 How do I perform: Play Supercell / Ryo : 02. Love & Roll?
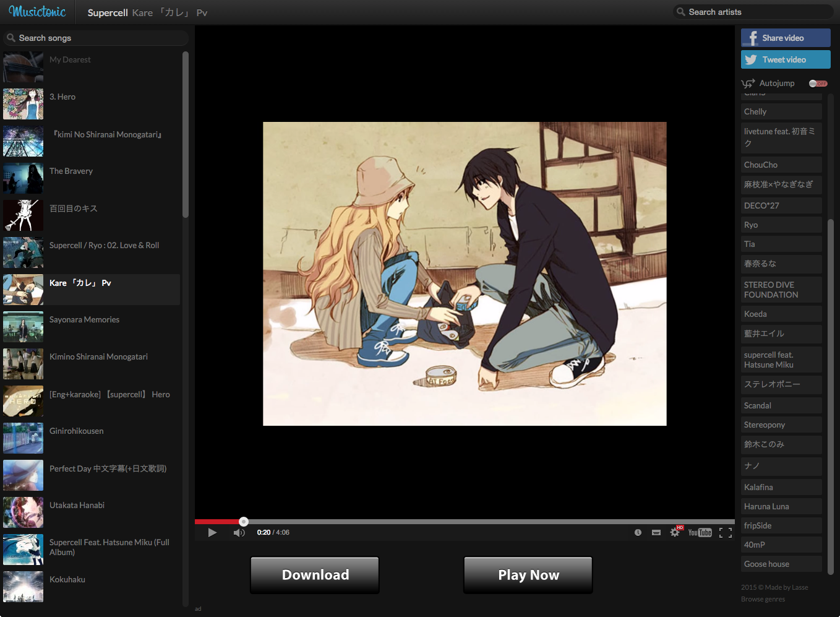(92, 252)
